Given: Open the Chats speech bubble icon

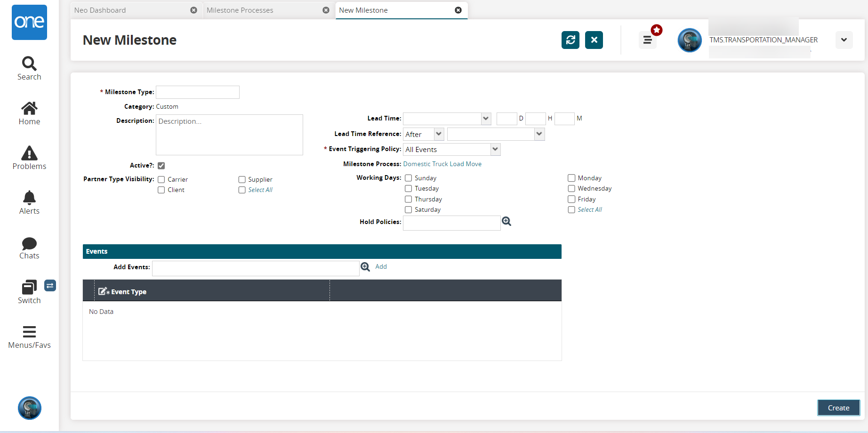Looking at the screenshot, I should click(29, 243).
